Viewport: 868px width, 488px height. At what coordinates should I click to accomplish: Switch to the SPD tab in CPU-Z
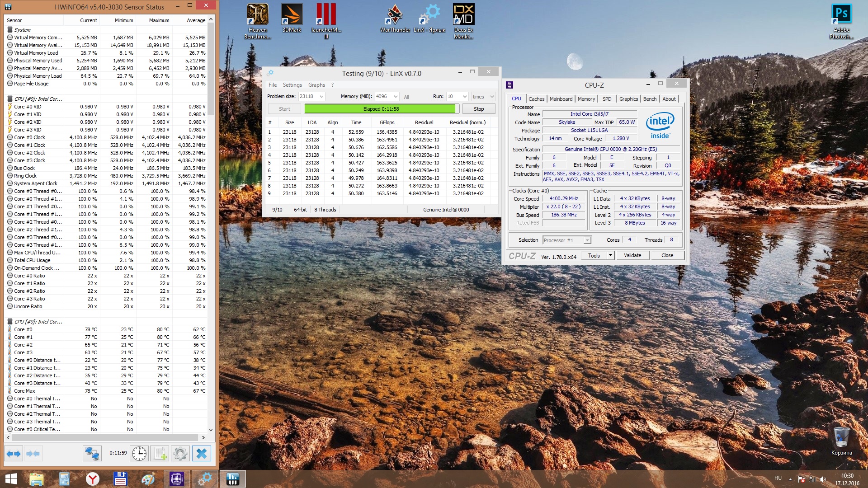pos(607,99)
